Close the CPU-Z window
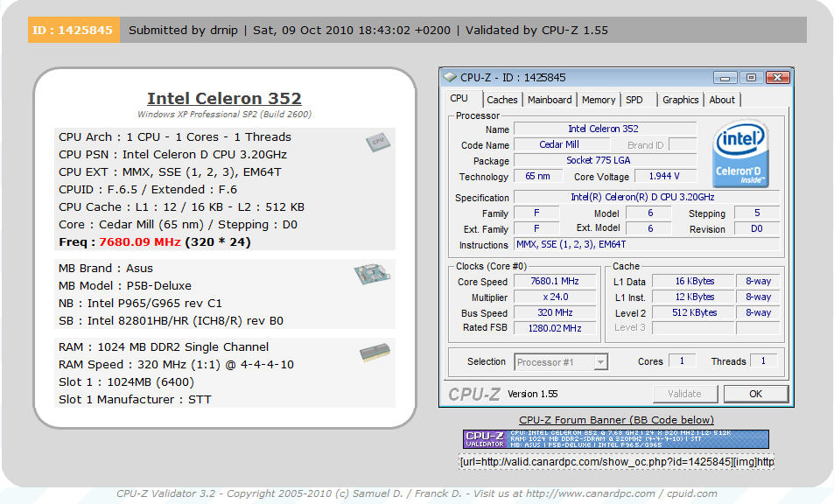The image size is (834, 504). click(x=775, y=77)
